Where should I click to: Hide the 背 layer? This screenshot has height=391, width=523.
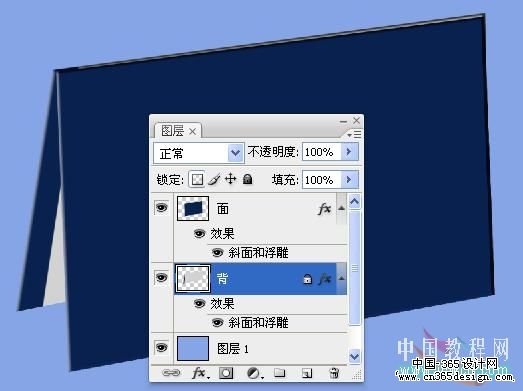coord(162,278)
